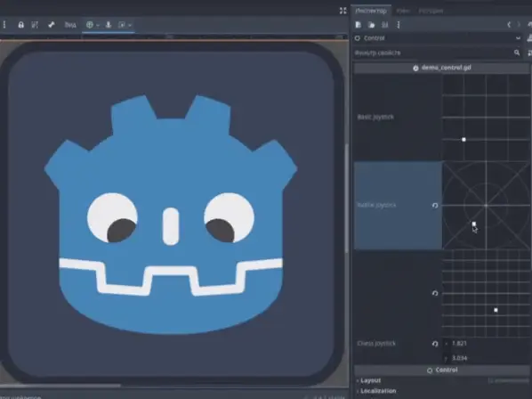This screenshot has height=399, width=532.
Task: Click the white handle in the lower grid joystick
Action: tap(496, 310)
